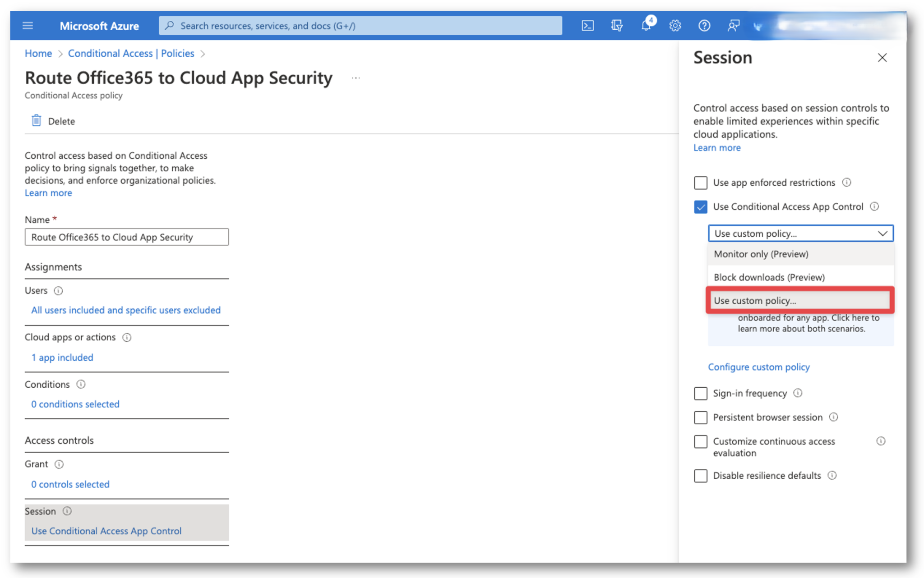Open Use Conditional Access App Control link
924x578 pixels.
pyautogui.click(x=106, y=531)
